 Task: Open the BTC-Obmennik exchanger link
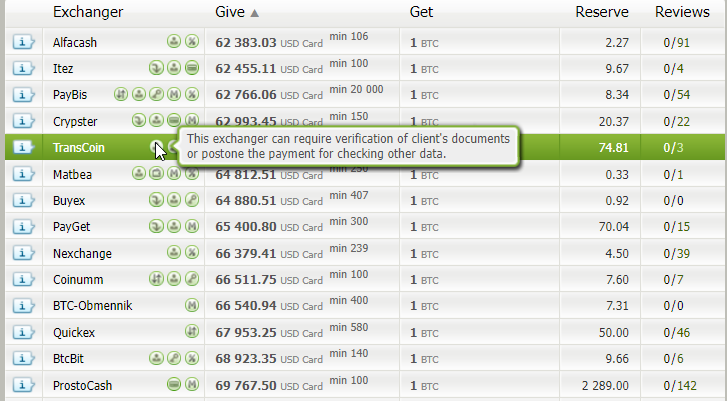(x=93, y=306)
